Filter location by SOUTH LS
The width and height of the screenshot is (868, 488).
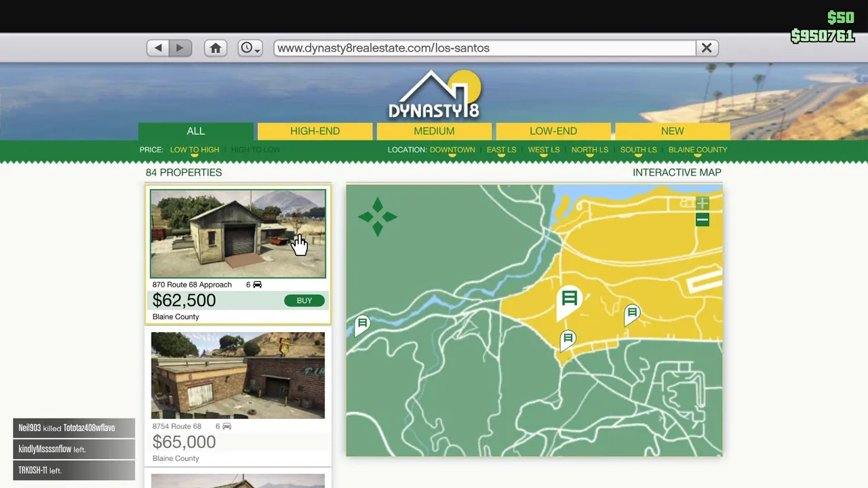pyautogui.click(x=638, y=150)
